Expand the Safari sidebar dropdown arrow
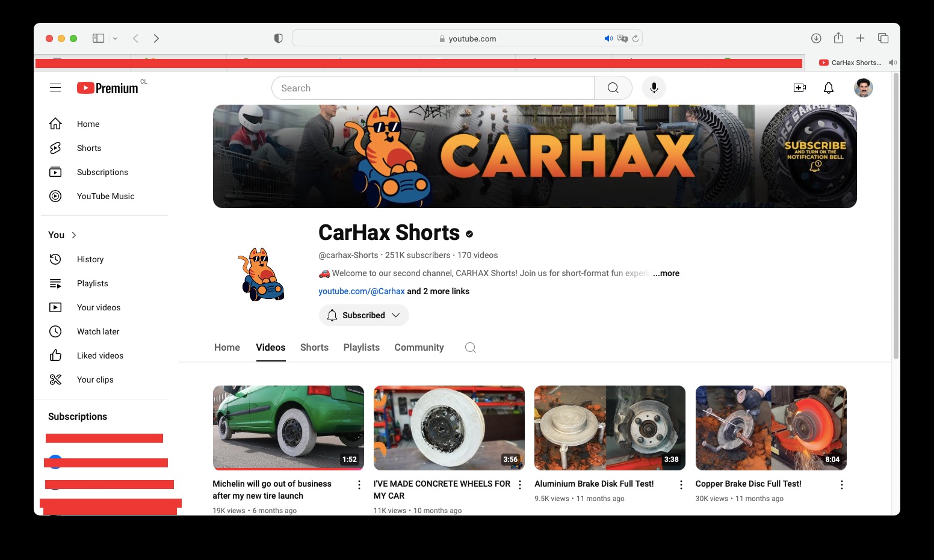This screenshot has width=934, height=560. click(x=115, y=38)
